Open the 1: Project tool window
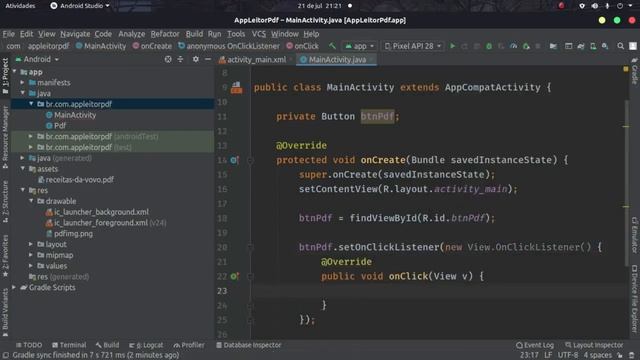 [5, 76]
